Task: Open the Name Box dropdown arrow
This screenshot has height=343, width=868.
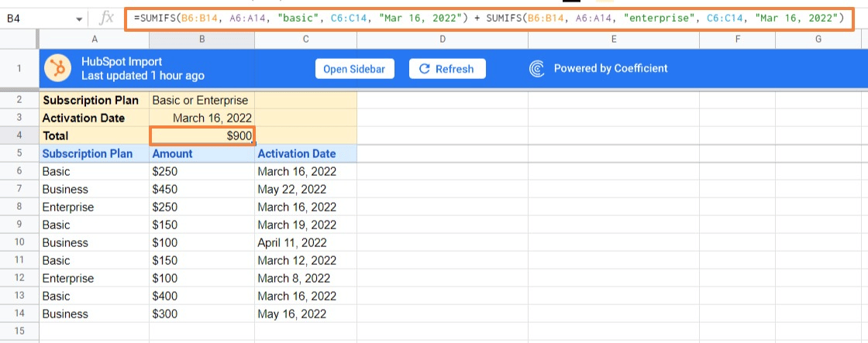Action: point(80,19)
